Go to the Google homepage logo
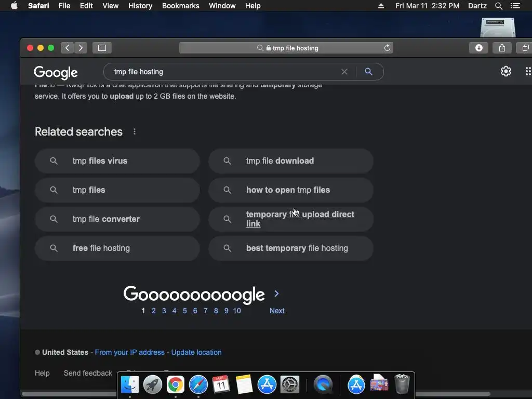Screen dimensions: 532x399 click(56, 72)
